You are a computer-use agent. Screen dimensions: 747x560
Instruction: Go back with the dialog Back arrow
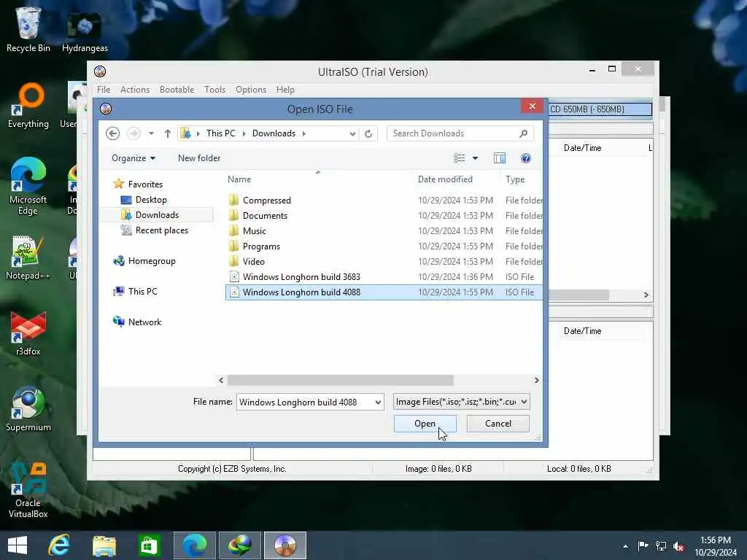[112, 133]
